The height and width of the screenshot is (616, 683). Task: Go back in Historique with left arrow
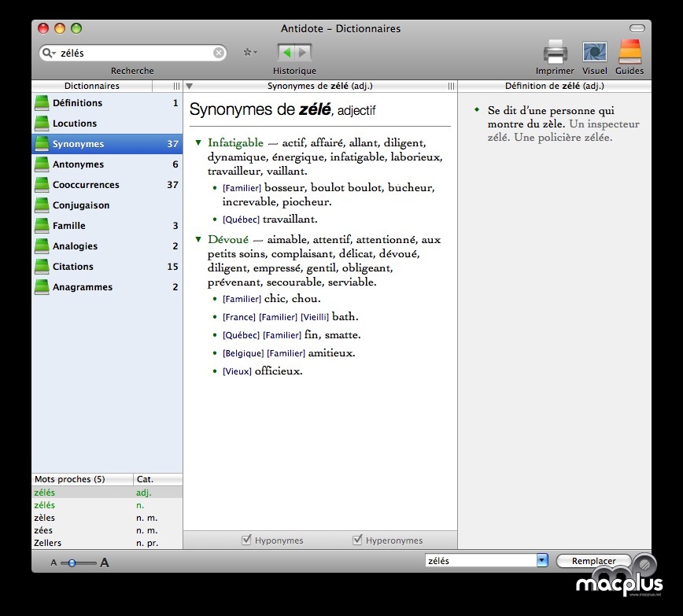click(x=286, y=53)
